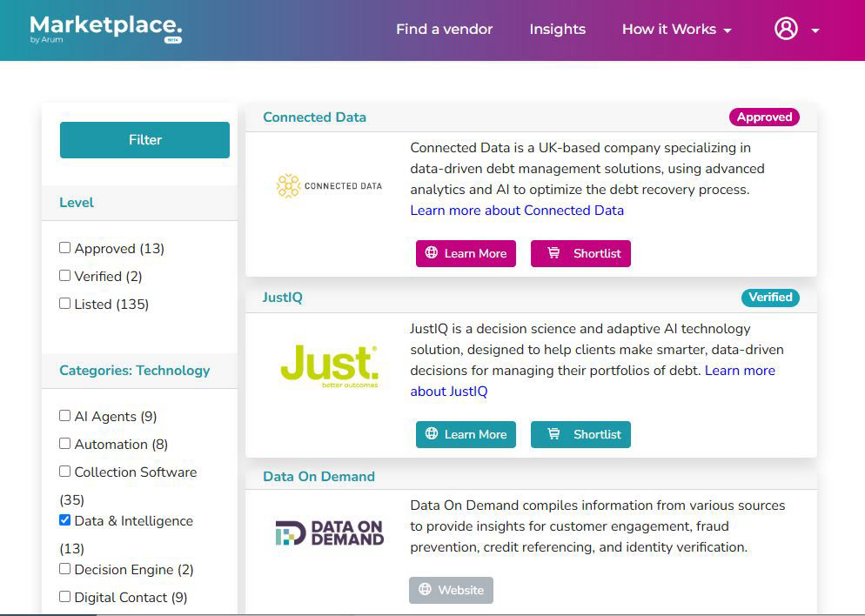The image size is (865, 616).
Task: Click the JustIQ Shortlist button
Action: [x=580, y=434]
